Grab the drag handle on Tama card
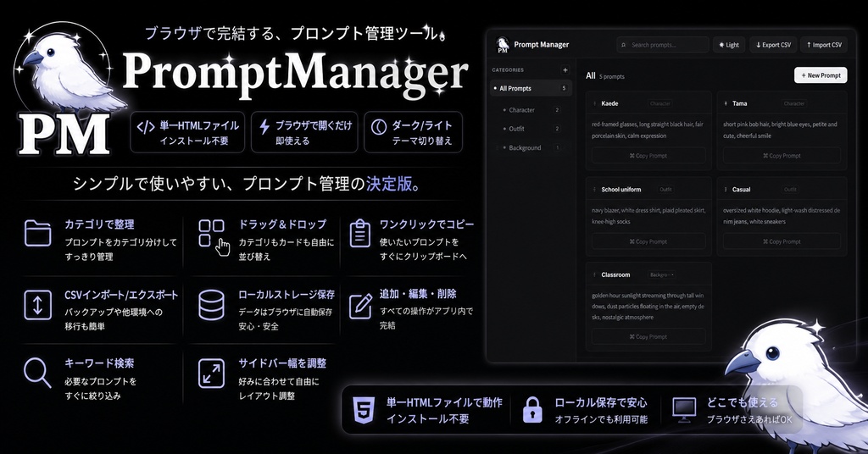Screen dimensions: 868x454 click(726, 103)
